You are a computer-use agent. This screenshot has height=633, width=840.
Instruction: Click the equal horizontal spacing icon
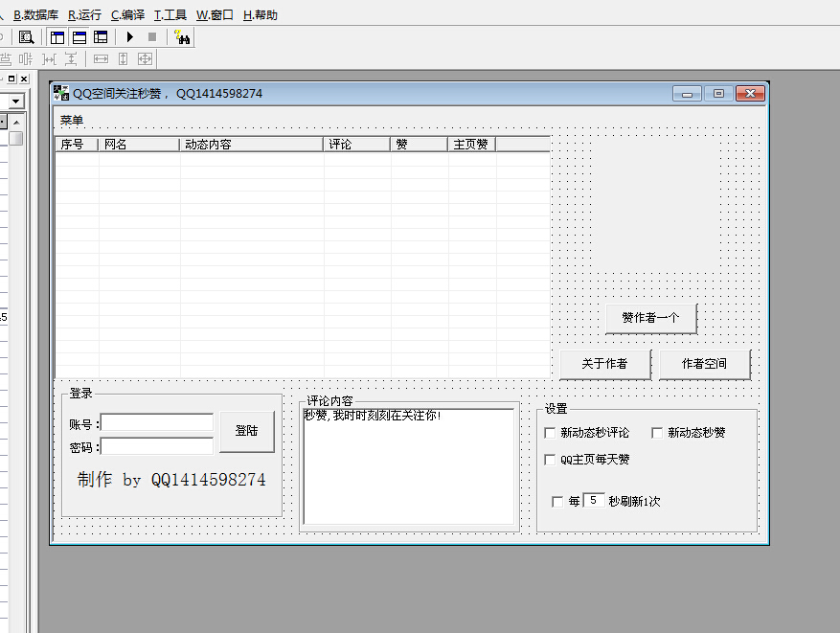pos(49,59)
